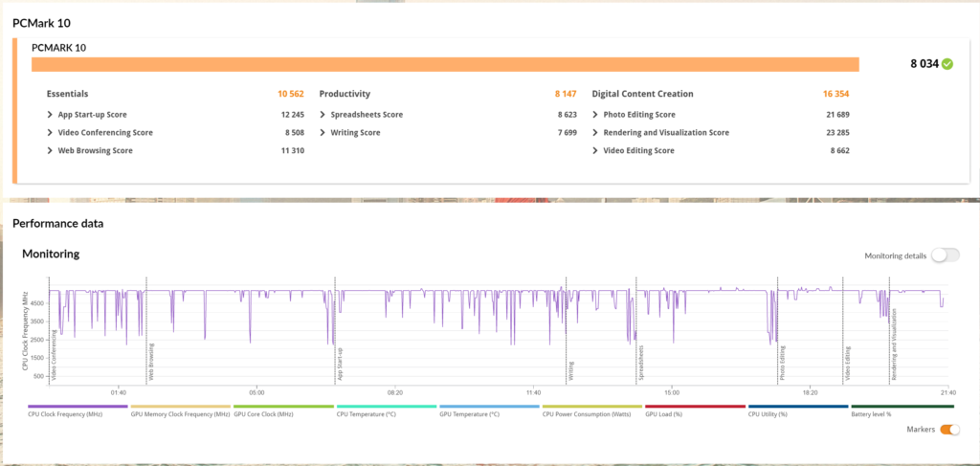Toggle CPU Utility (%) legend swatch
The height and width of the screenshot is (466, 980).
tap(798, 406)
